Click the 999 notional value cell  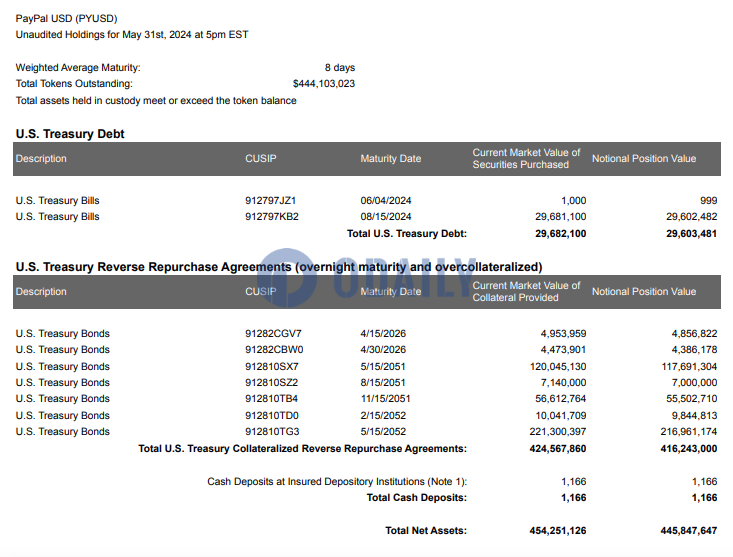[x=709, y=200]
